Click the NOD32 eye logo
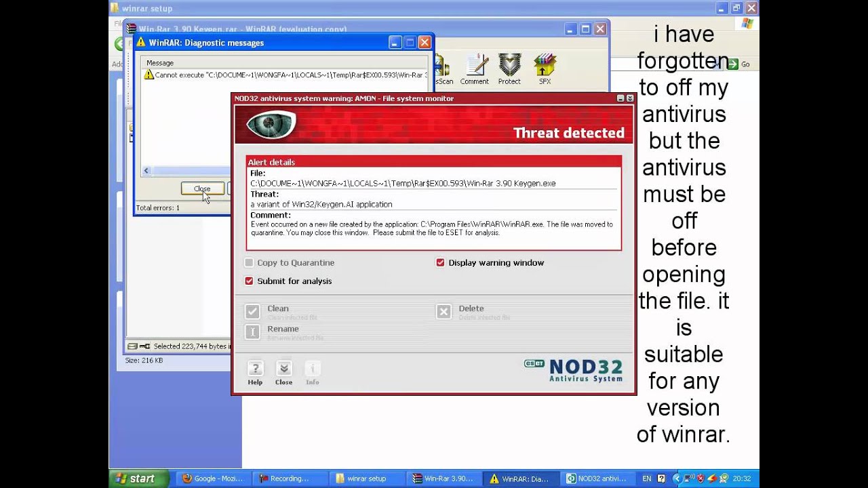Image resolution: width=868 pixels, height=488 pixels. pyautogui.click(x=271, y=125)
